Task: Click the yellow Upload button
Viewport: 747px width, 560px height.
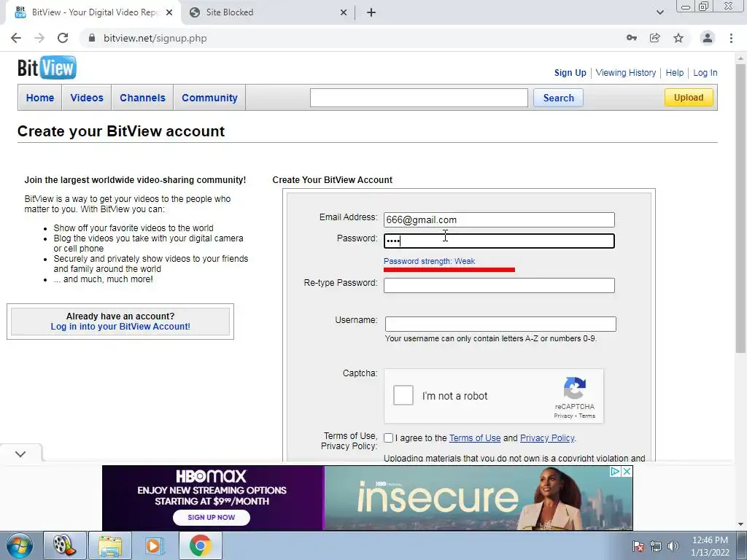Action: pyautogui.click(x=689, y=98)
